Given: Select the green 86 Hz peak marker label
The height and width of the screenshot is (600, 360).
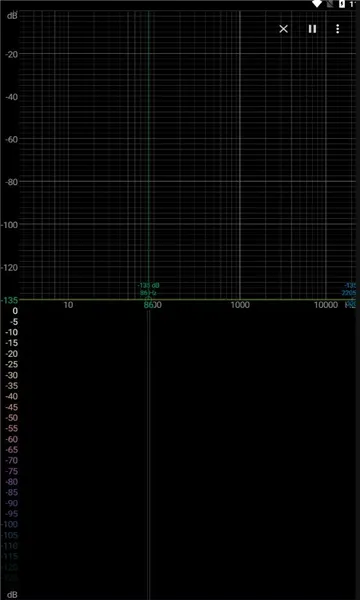Looking at the screenshot, I should point(148,293).
